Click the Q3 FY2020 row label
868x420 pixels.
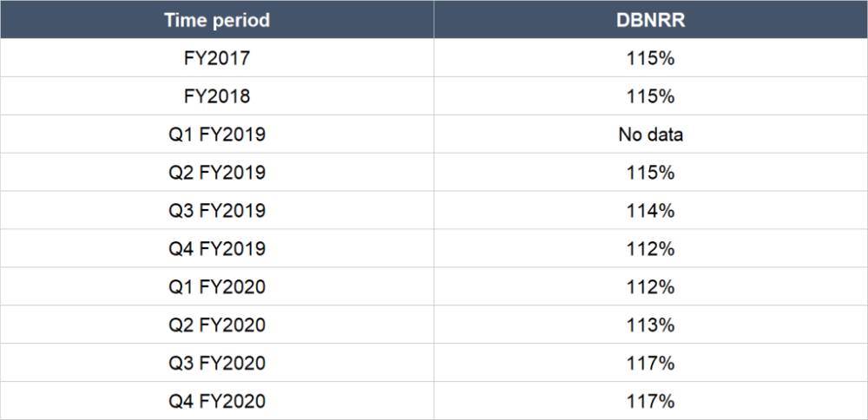(216, 364)
